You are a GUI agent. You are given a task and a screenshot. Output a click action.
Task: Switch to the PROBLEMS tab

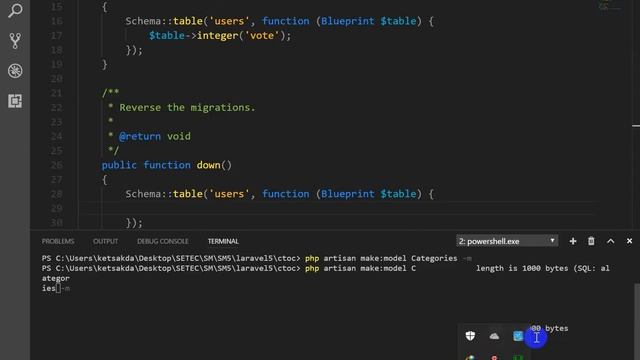pyautogui.click(x=58, y=241)
